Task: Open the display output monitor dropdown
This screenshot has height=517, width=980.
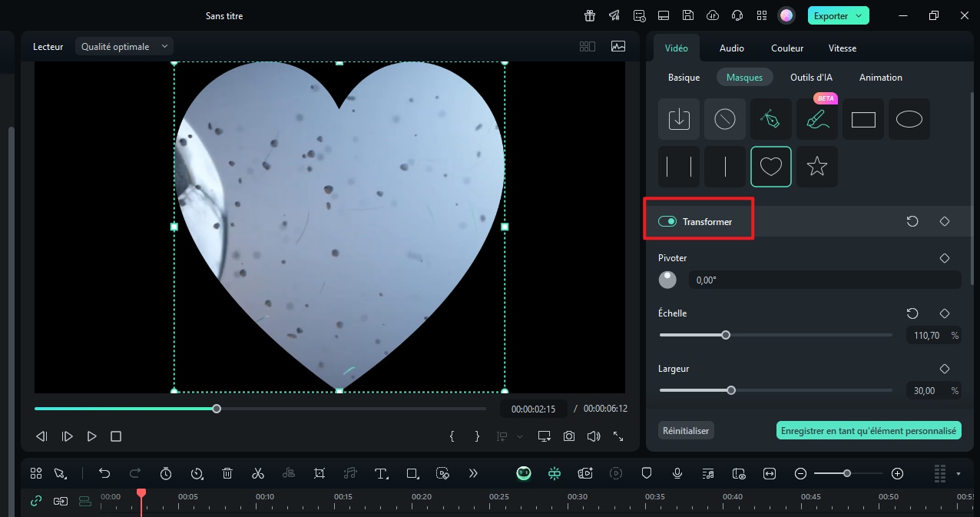Action: [545, 436]
